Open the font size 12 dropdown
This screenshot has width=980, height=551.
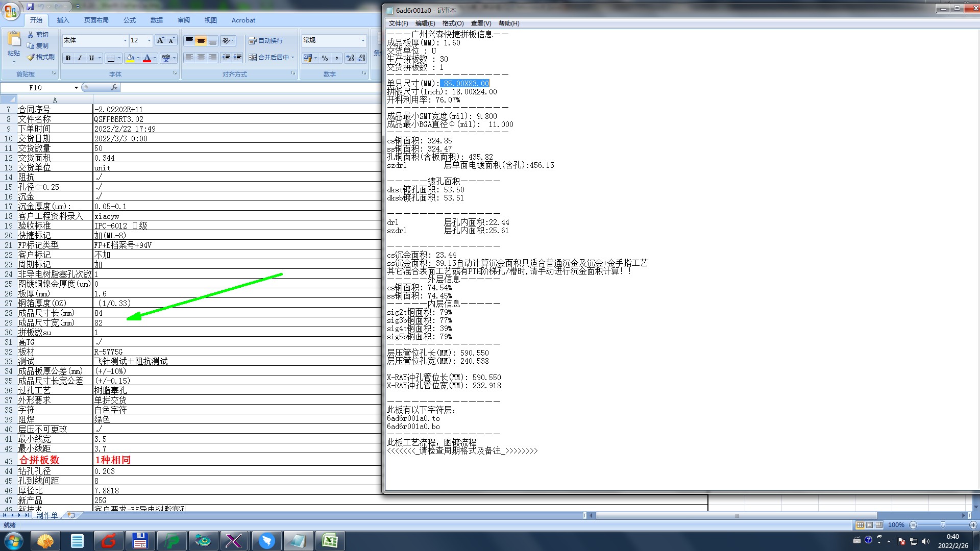pyautogui.click(x=149, y=40)
